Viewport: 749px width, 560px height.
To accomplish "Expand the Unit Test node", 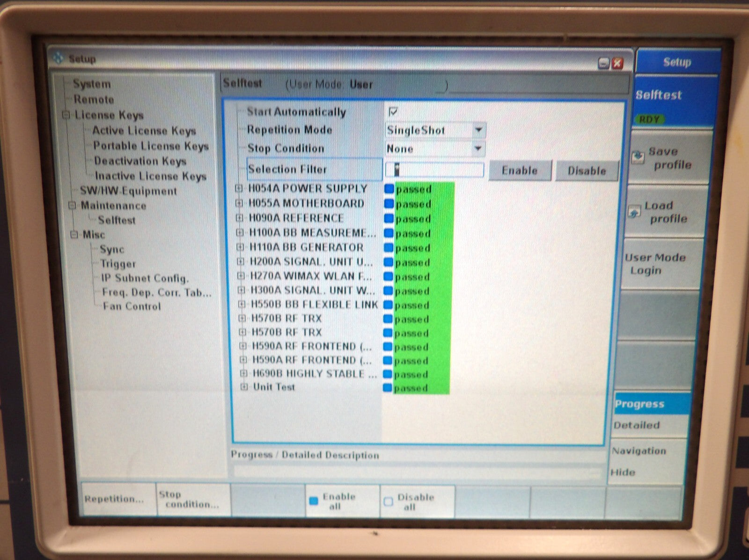I will pos(244,387).
